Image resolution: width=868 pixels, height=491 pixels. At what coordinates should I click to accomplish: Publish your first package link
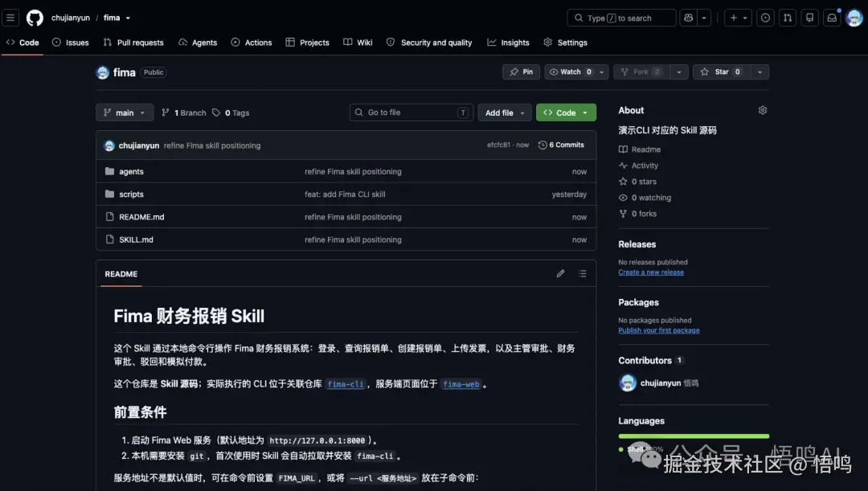click(659, 330)
